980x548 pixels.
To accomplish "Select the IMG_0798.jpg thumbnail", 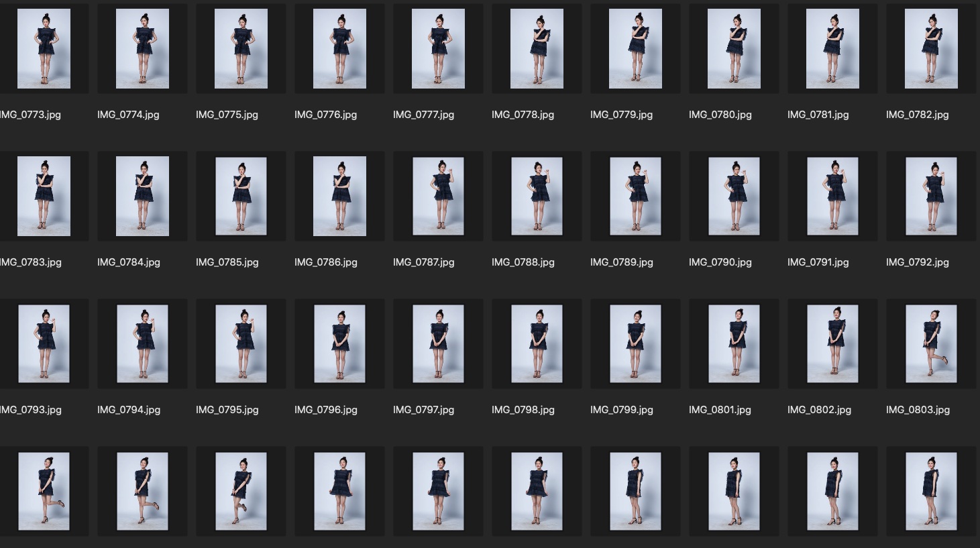I will click(x=537, y=343).
